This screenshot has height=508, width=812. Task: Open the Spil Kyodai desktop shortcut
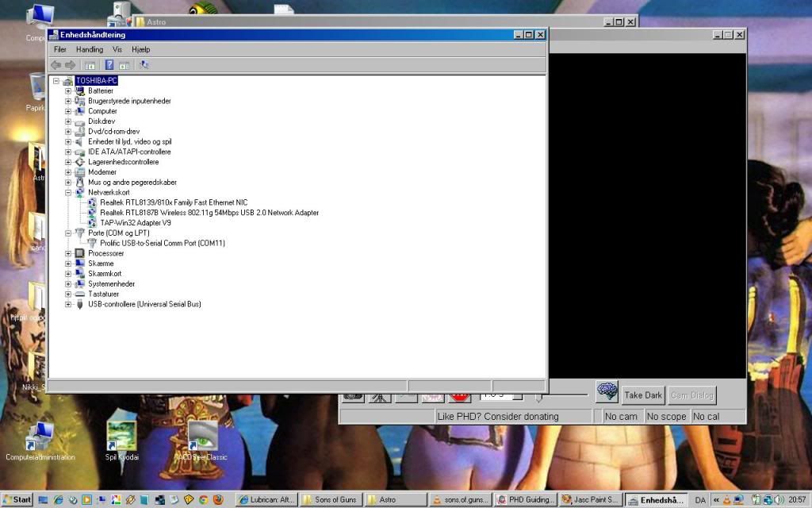tap(121, 441)
